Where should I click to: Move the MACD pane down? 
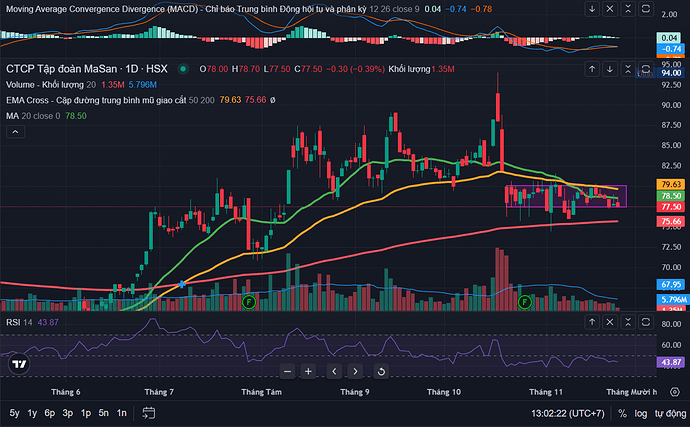point(594,8)
